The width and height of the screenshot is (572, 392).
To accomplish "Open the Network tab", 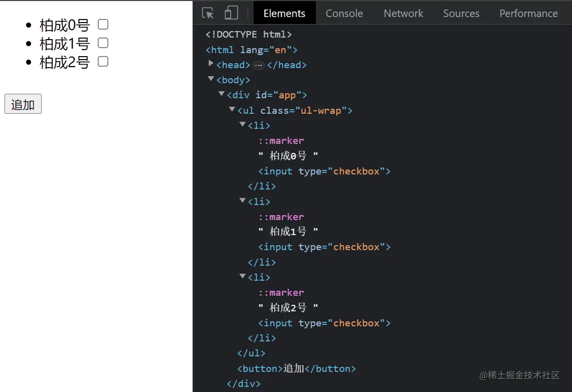I will (x=403, y=14).
